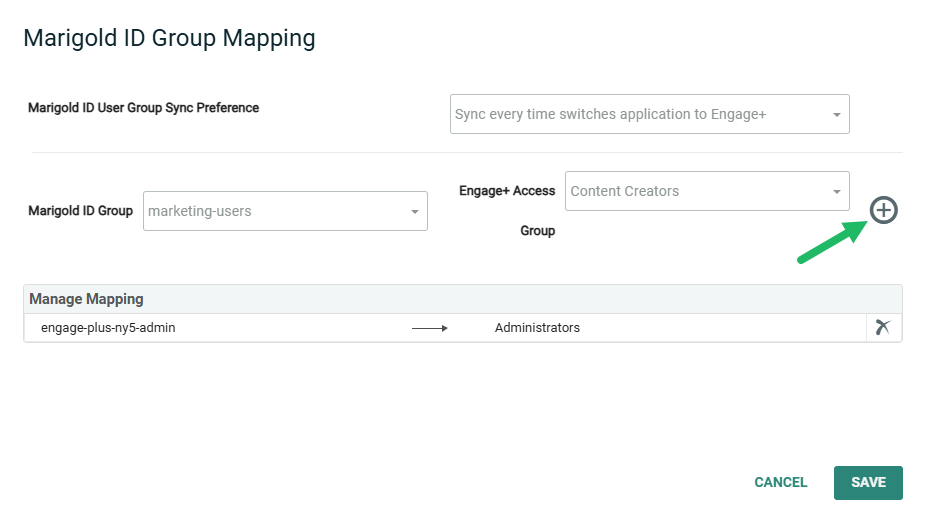This screenshot has height=519, width=925.
Task: Select the engage-plus-ny5-admin group name
Action: click(x=108, y=328)
